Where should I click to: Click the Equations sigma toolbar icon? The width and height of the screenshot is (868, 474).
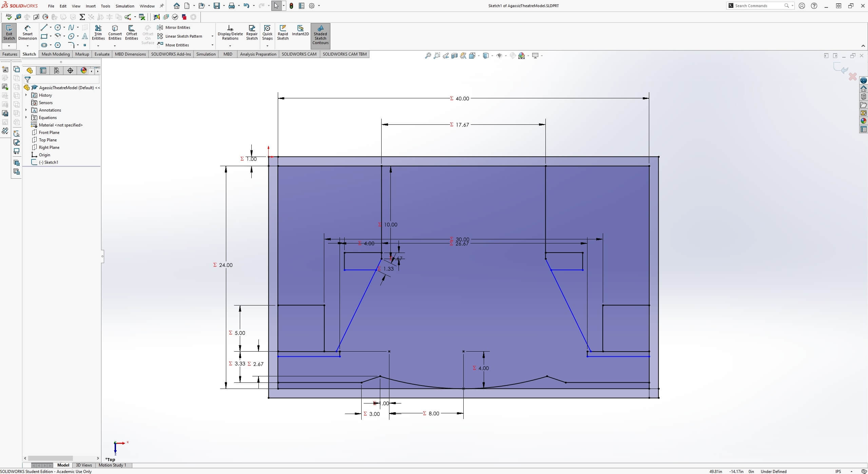(x=82, y=17)
